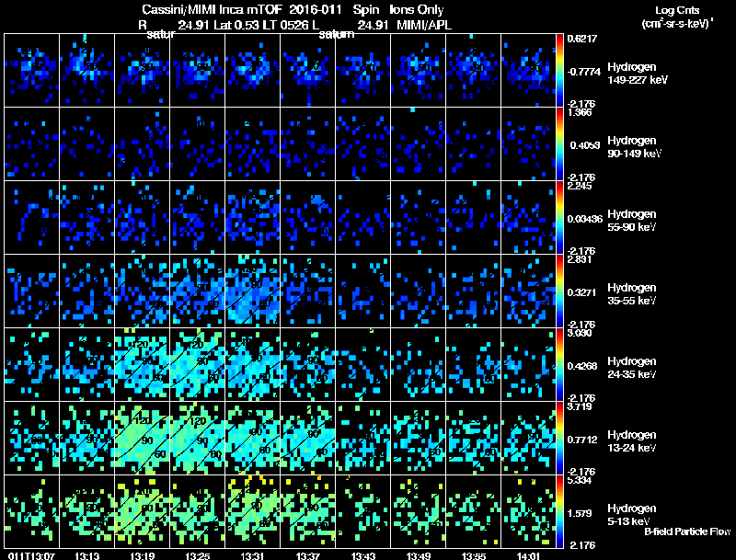The image size is (736, 560).
Task: Click the 0.03436 colorbar midpoint value
Action: (x=584, y=219)
